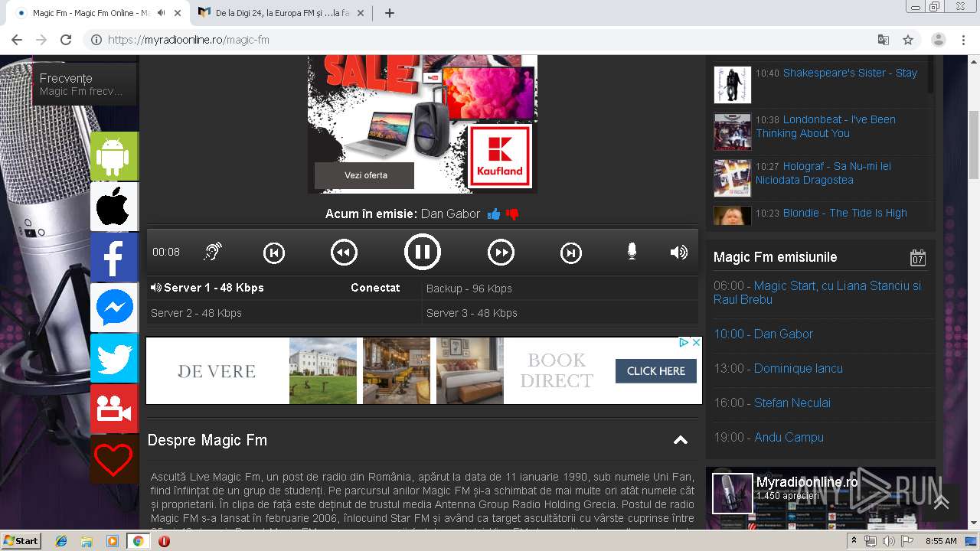Image resolution: width=980 pixels, height=551 pixels.
Task: Like current show with thumbs up
Action: [494, 214]
